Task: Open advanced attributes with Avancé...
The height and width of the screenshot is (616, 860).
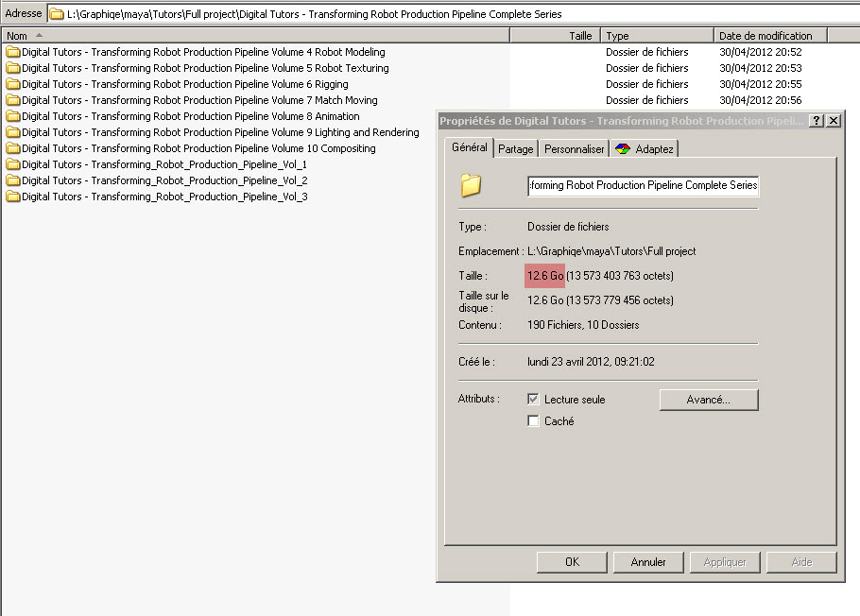Action: (x=709, y=400)
